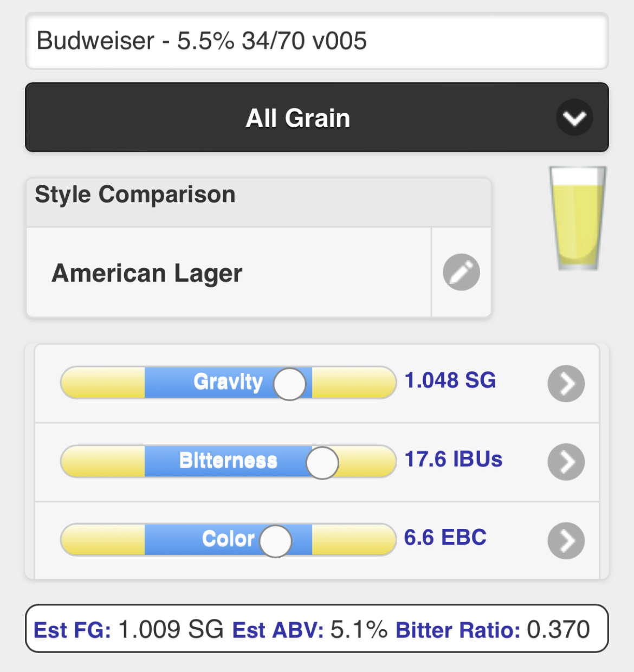Click the 6.6 EBC color value
The image size is (634, 672).
pyautogui.click(x=445, y=538)
